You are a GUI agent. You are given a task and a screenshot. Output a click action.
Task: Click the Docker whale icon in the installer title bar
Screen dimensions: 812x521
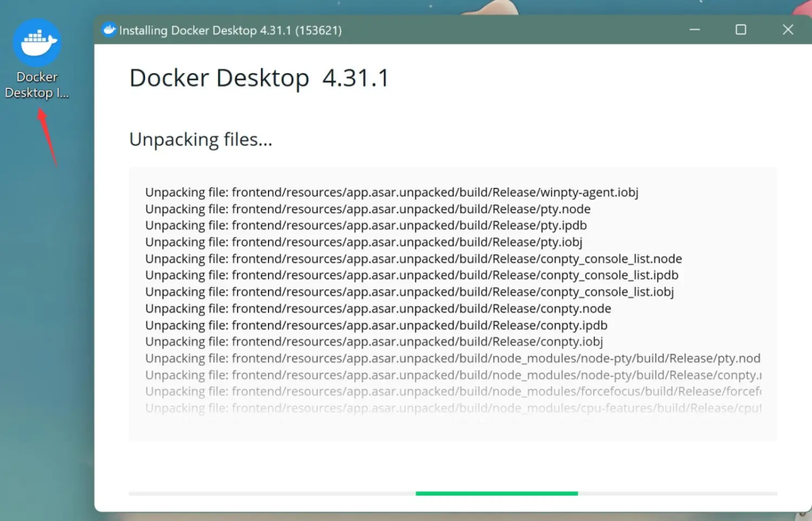109,30
